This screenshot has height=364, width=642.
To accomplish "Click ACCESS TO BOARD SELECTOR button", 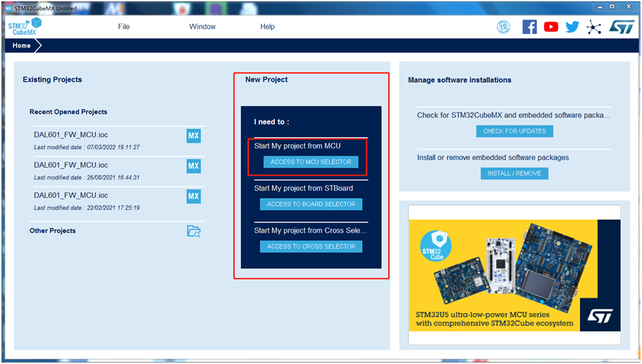I will tap(311, 204).
